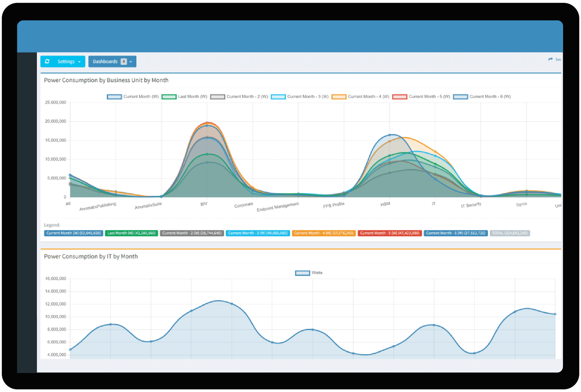The height and width of the screenshot is (392, 581).
Task: Click the 25,000,000 y-axis value
Action: click(55, 102)
